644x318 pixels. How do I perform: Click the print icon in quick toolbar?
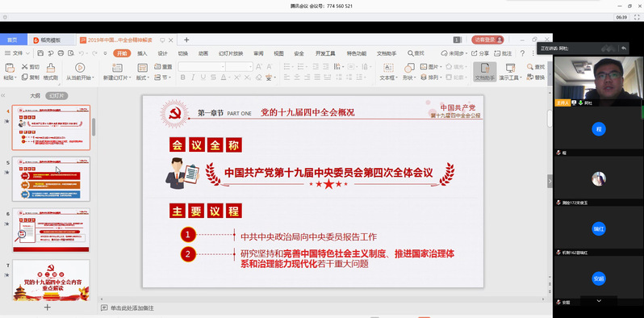click(x=61, y=53)
